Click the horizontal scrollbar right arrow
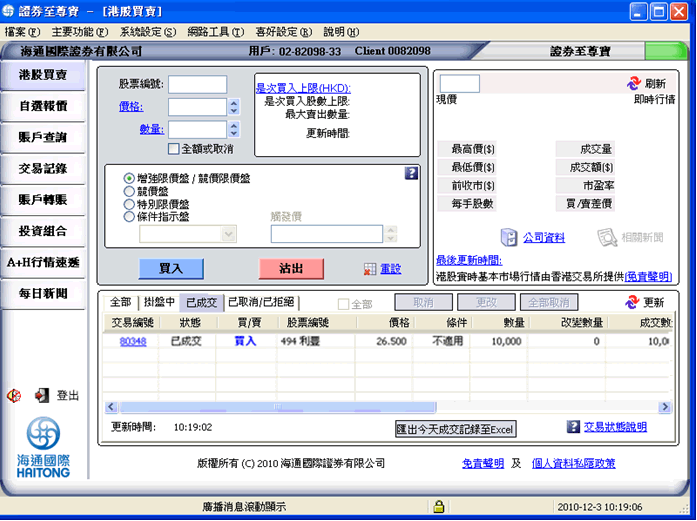 (665, 406)
